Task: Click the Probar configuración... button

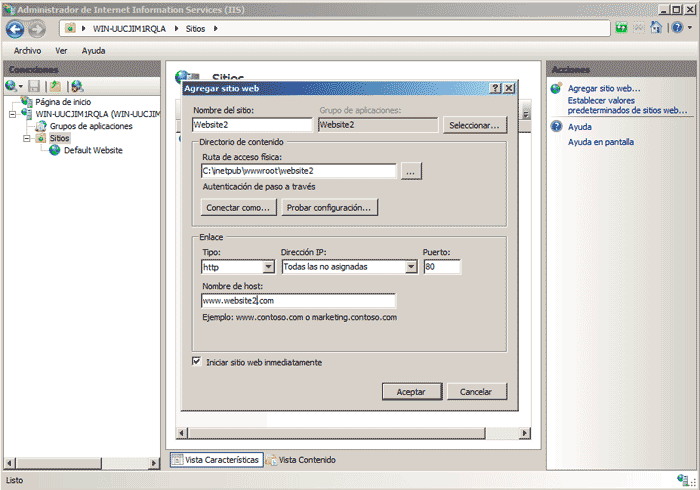Action: pos(329,208)
